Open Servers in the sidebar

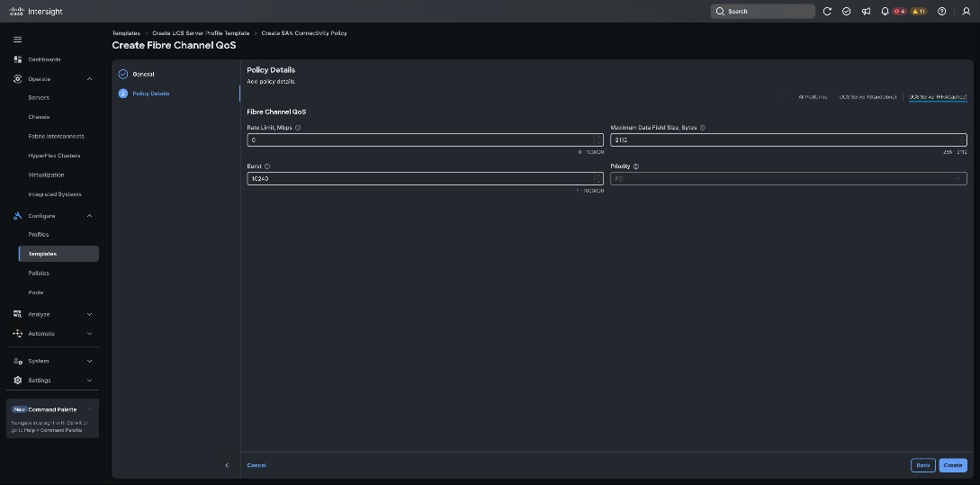tap(39, 97)
